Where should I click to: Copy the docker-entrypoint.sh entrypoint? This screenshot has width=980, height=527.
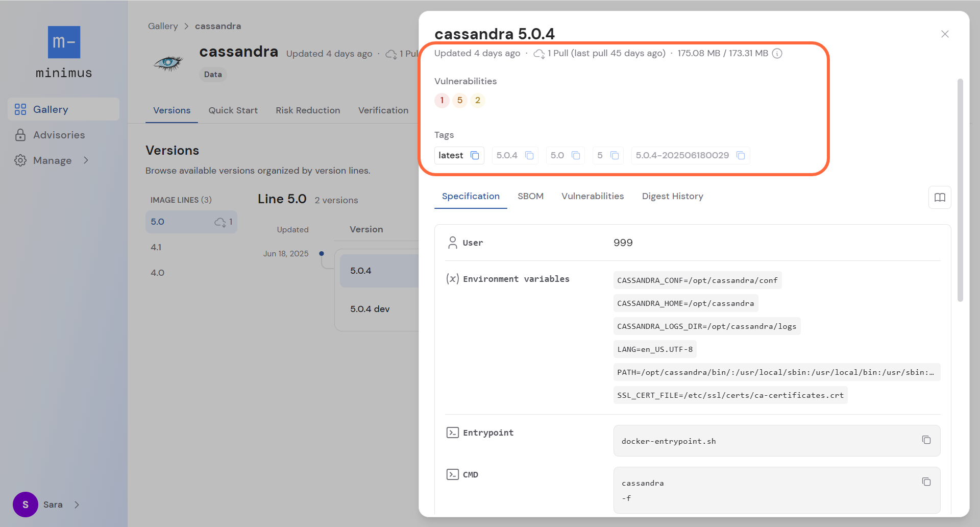[x=926, y=440]
